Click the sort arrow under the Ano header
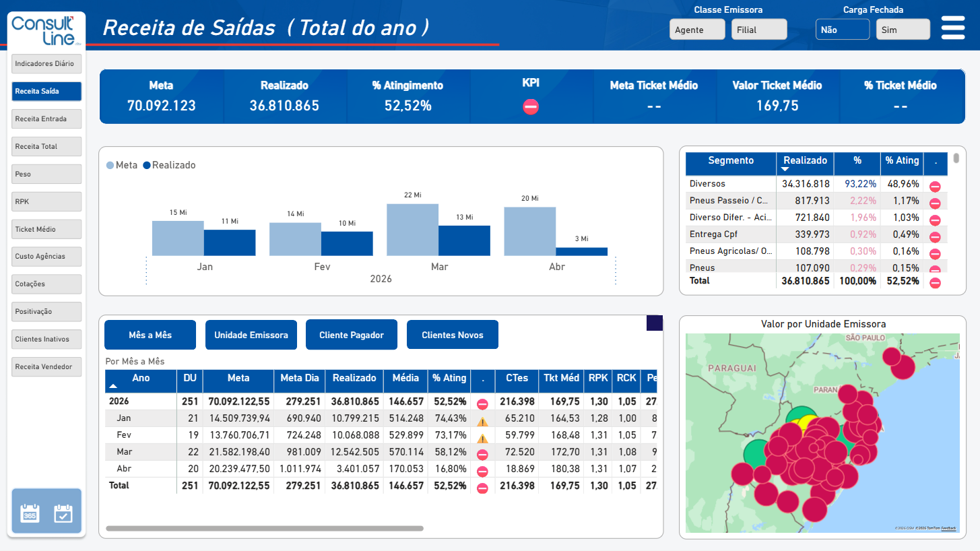 [x=113, y=386]
